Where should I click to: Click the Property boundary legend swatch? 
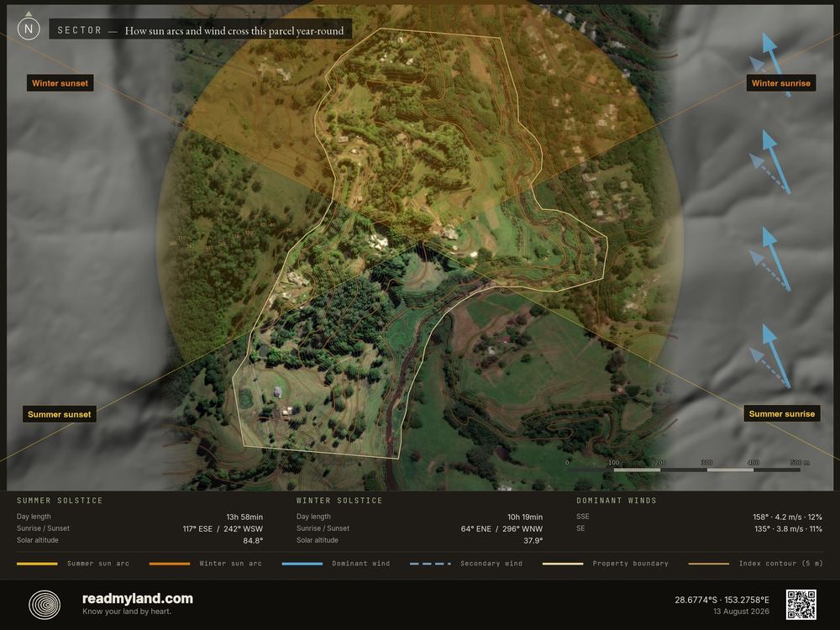tap(563, 564)
